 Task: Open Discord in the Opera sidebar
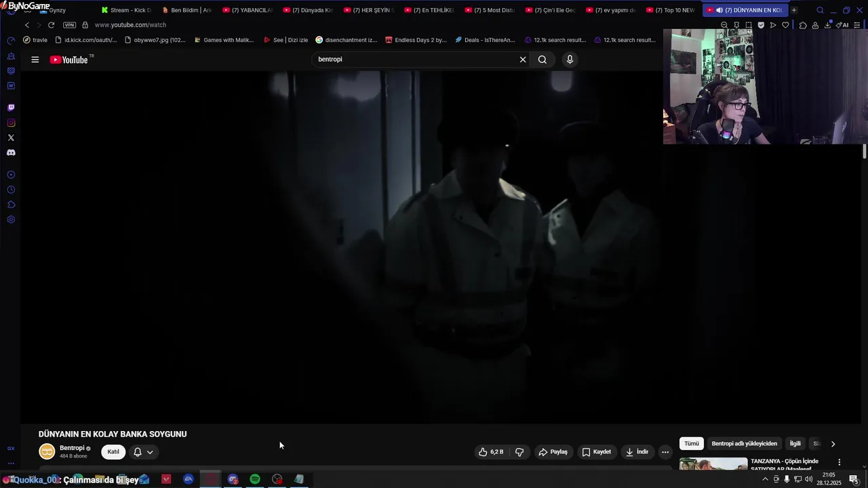pos(11,152)
